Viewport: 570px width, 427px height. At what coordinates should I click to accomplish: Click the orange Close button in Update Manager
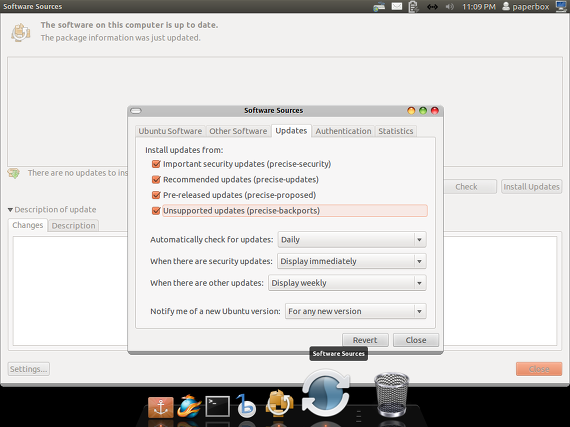coord(539,369)
